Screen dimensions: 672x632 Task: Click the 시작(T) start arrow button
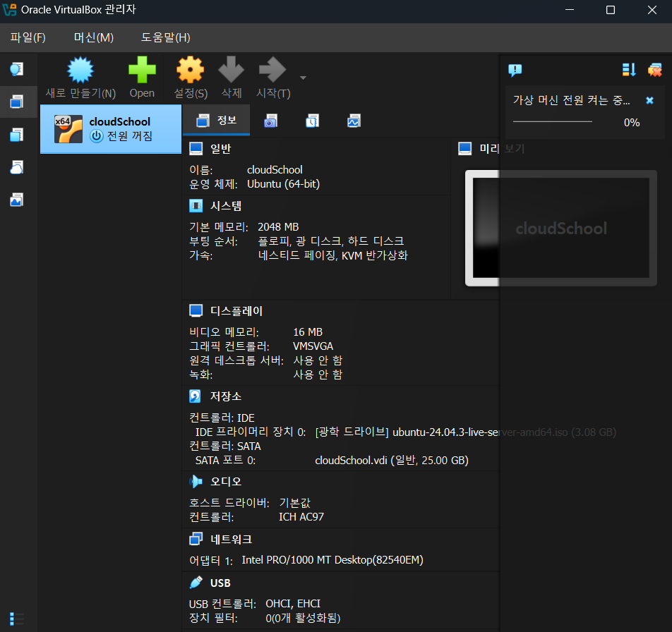click(x=273, y=78)
